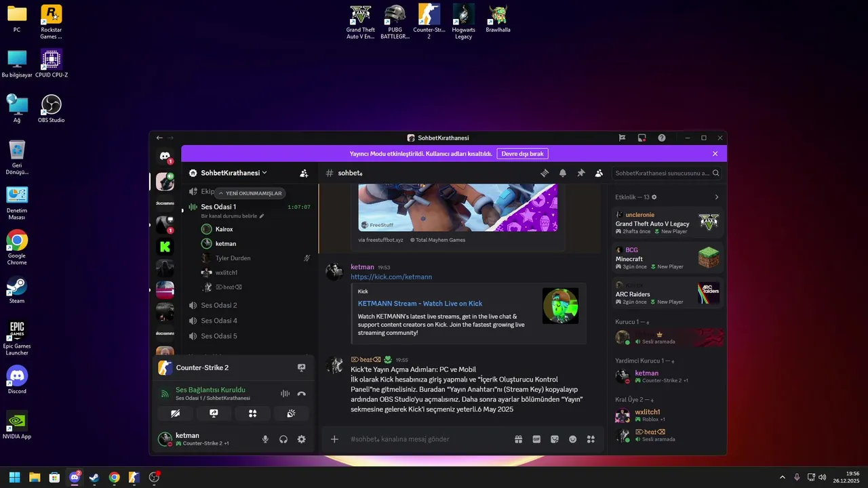
Task: Open the gift icon in message bar
Action: pyautogui.click(x=518, y=439)
